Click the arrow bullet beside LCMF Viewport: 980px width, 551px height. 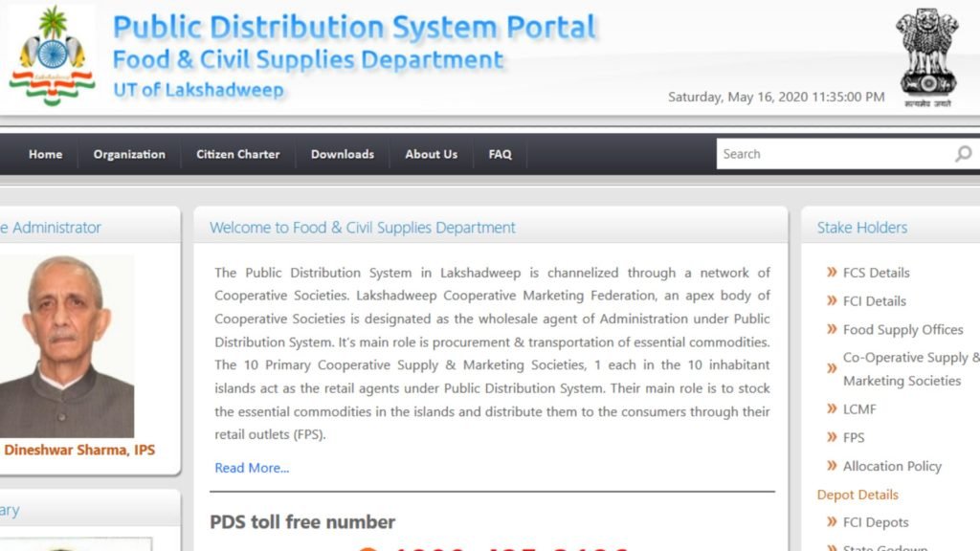point(832,409)
